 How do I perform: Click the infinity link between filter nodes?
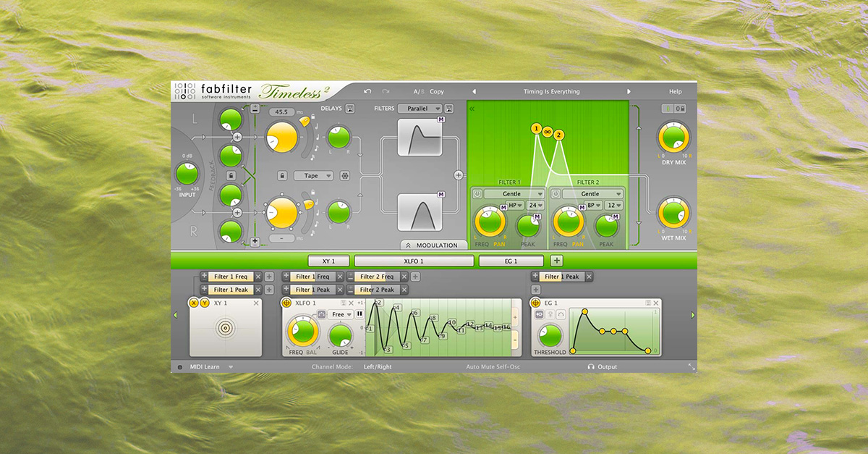[548, 132]
